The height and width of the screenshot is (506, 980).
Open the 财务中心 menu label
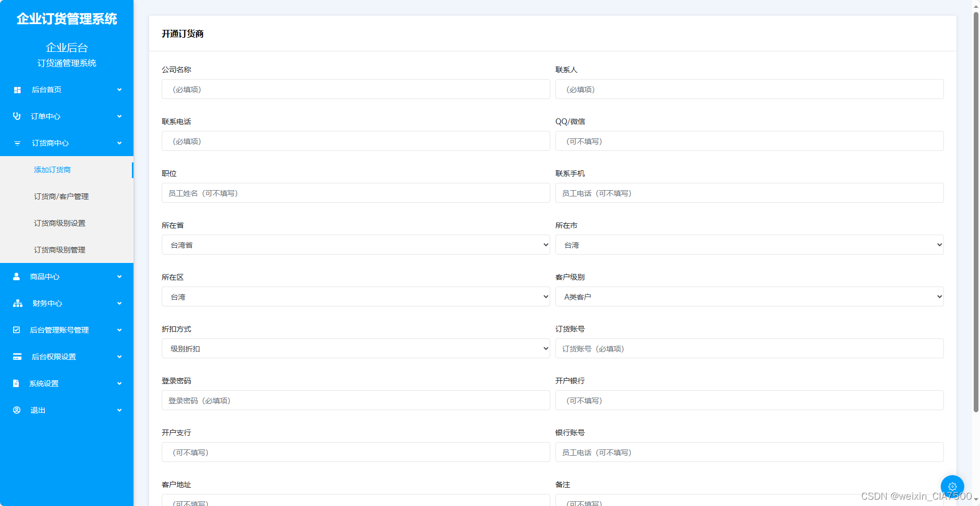click(x=47, y=303)
